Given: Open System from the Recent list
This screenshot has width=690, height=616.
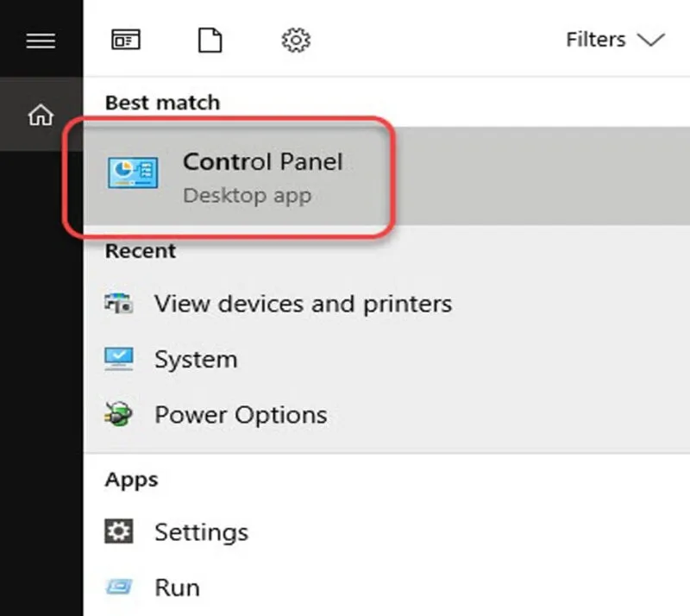Looking at the screenshot, I should (x=196, y=359).
